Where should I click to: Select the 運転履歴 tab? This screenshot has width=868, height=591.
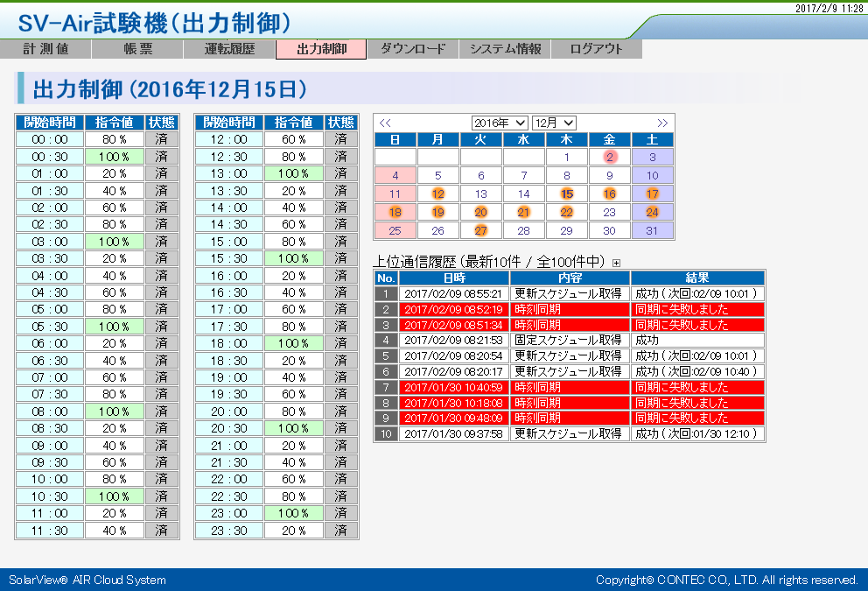click(x=229, y=49)
